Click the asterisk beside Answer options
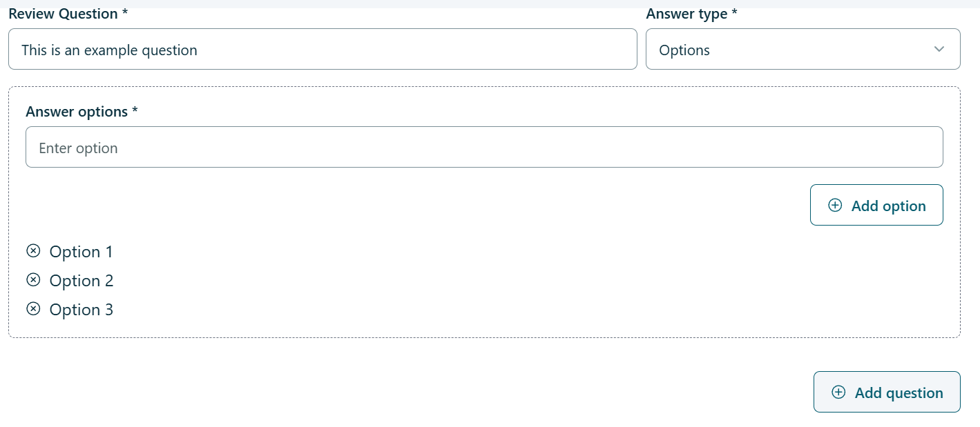This screenshot has width=980, height=427. tap(135, 111)
